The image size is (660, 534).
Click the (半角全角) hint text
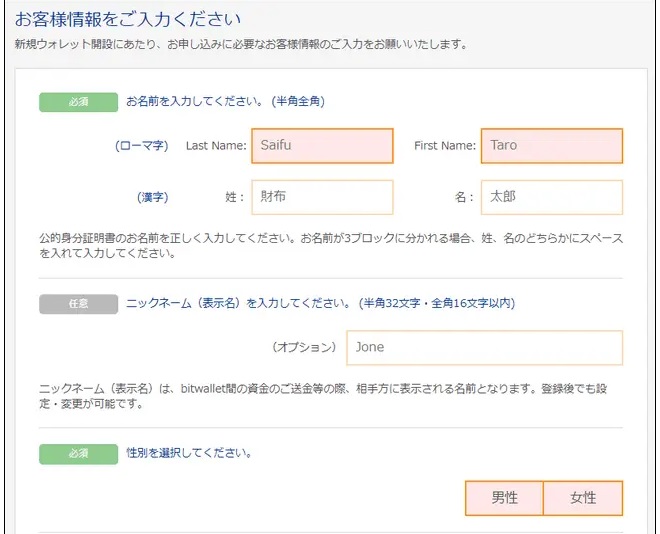[298, 101]
